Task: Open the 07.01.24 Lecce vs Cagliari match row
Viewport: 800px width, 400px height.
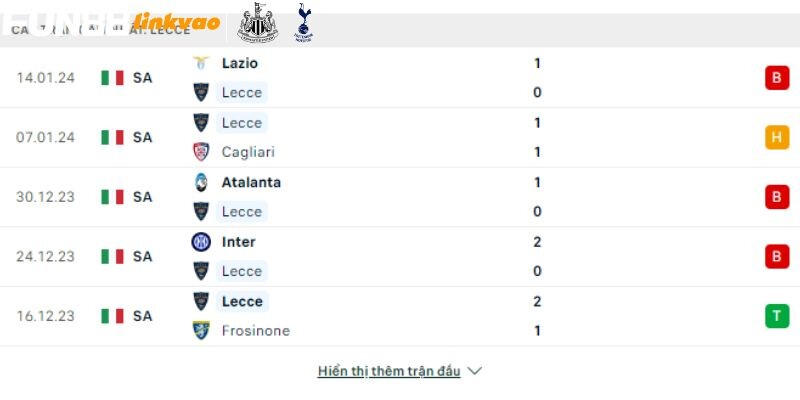Action: (x=400, y=137)
